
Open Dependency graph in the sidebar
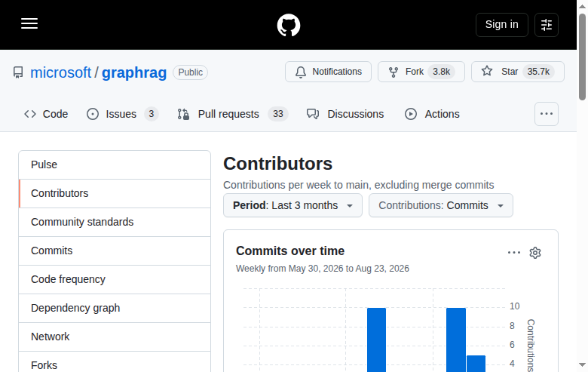[115, 308]
